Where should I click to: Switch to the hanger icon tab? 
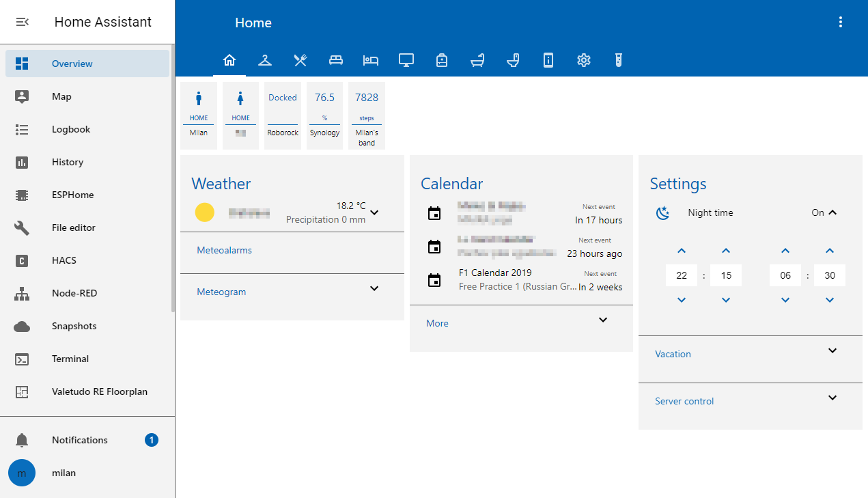tap(265, 60)
